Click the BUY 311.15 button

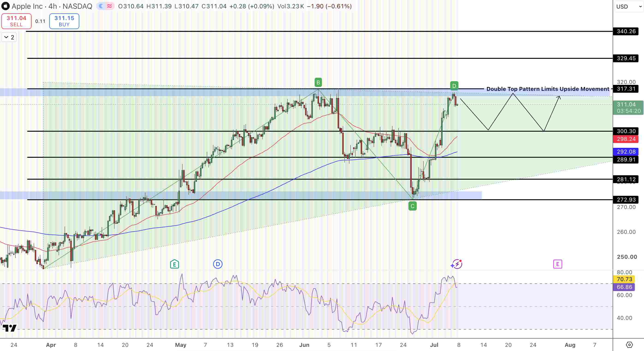tap(64, 21)
